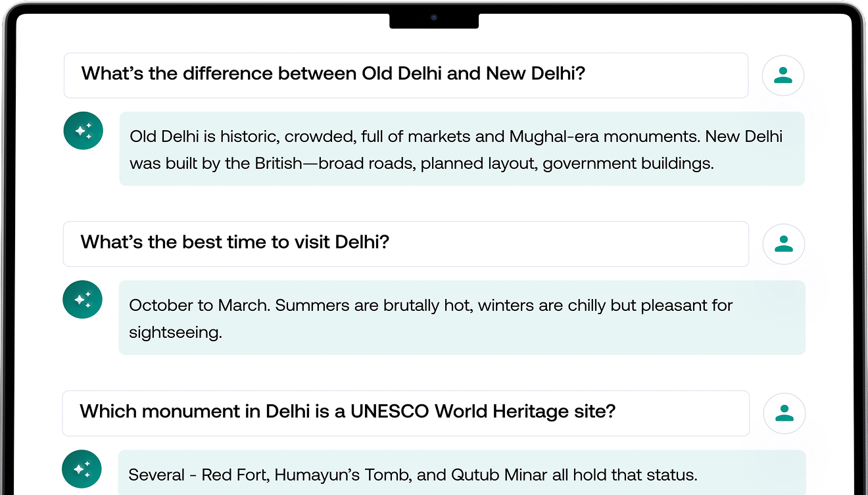The width and height of the screenshot is (868, 495).
Task: Click the answer bubble mentioning sightseeing
Action: (x=462, y=318)
